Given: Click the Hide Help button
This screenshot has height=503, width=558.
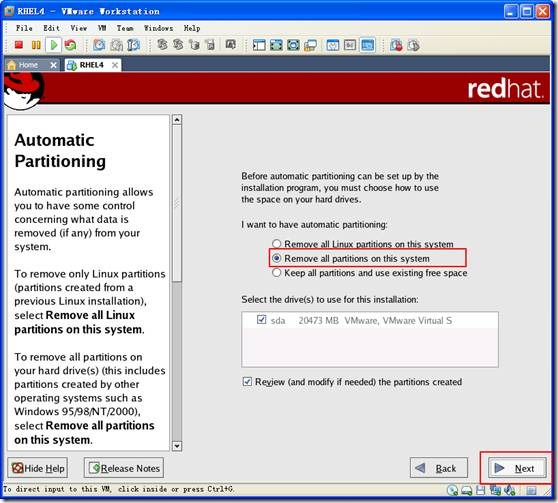Looking at the screenshot, I should [38, 468].
